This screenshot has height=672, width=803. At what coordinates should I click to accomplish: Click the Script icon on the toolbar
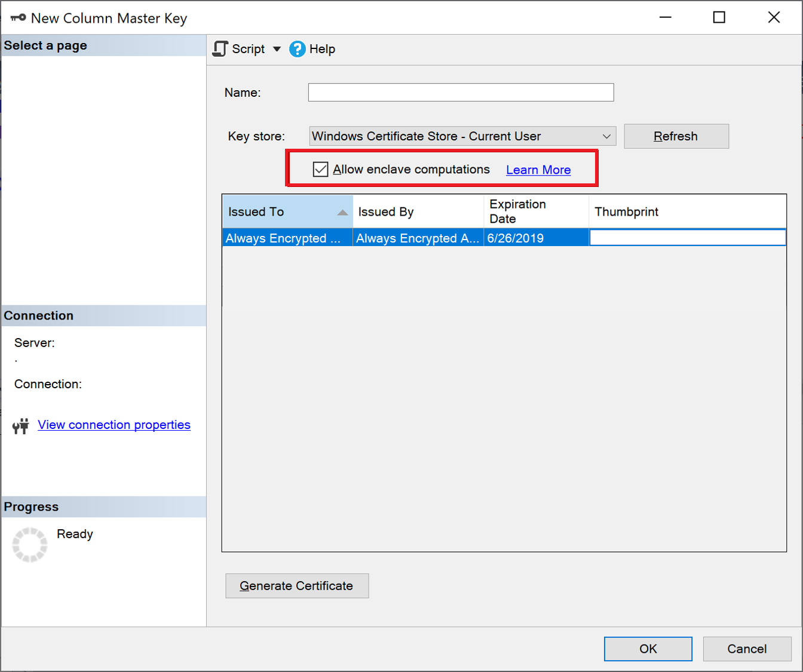point(220,48)
